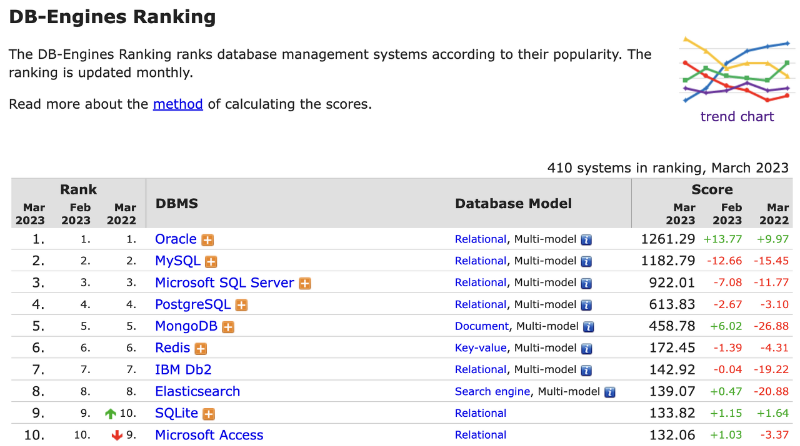800x446 pixels.
Task: Click the score 922.01
Action: tap(672, 282)
